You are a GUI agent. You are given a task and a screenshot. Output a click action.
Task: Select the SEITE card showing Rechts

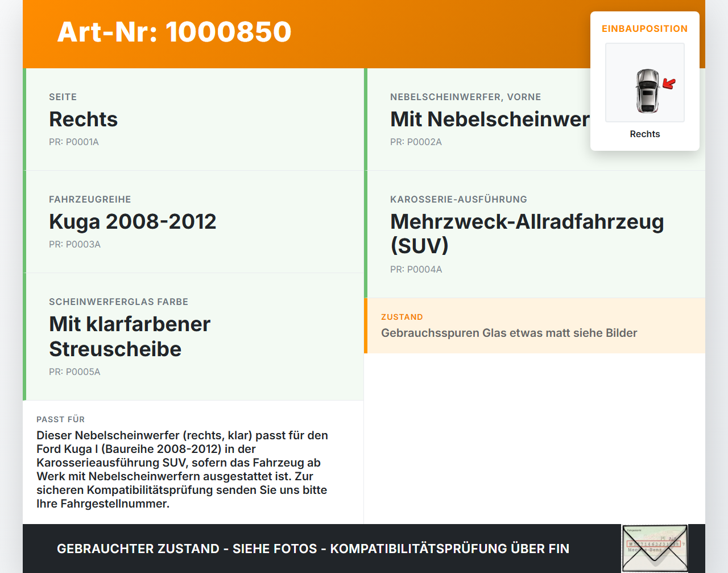[193, 119]
